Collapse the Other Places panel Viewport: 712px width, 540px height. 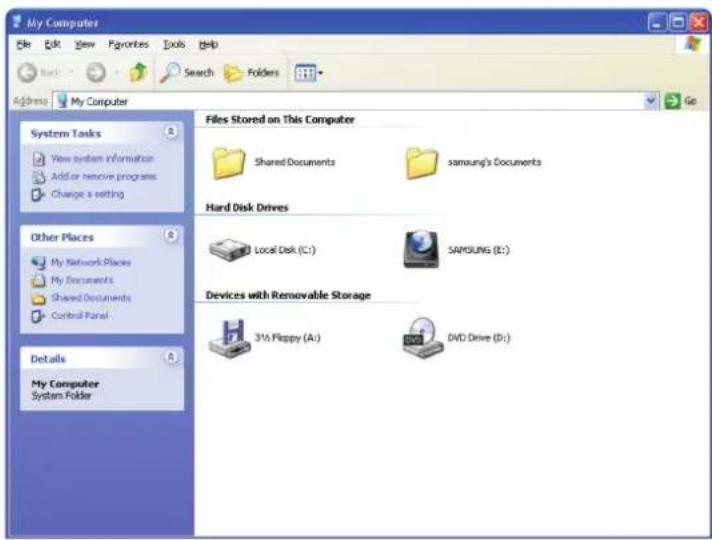tap(171, 236)
